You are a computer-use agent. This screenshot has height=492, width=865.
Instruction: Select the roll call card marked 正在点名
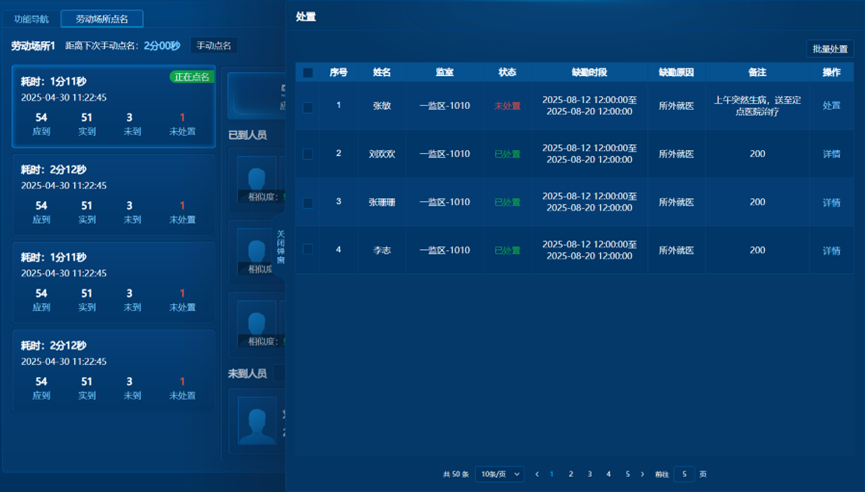tap(113, 107)
